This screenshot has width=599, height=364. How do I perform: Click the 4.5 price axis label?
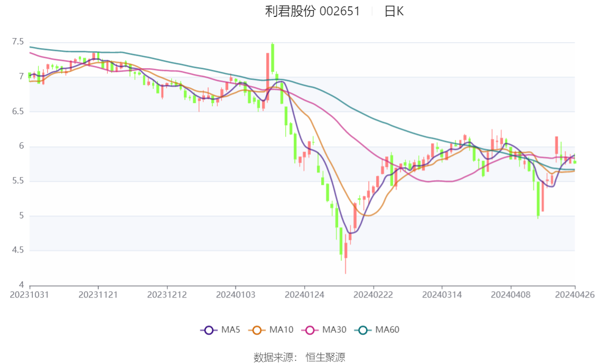tap(18, 250)
